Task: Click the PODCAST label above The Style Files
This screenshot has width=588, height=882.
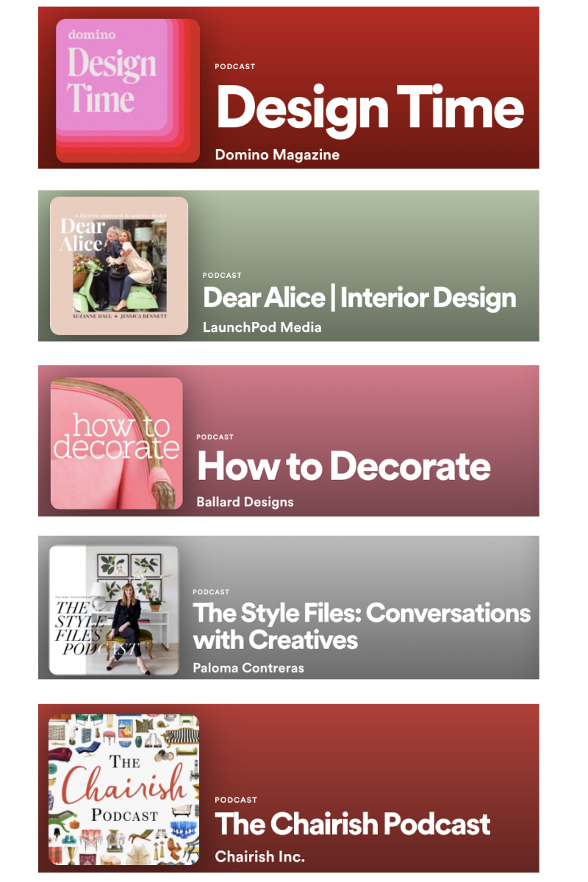Action: point(212,592)
